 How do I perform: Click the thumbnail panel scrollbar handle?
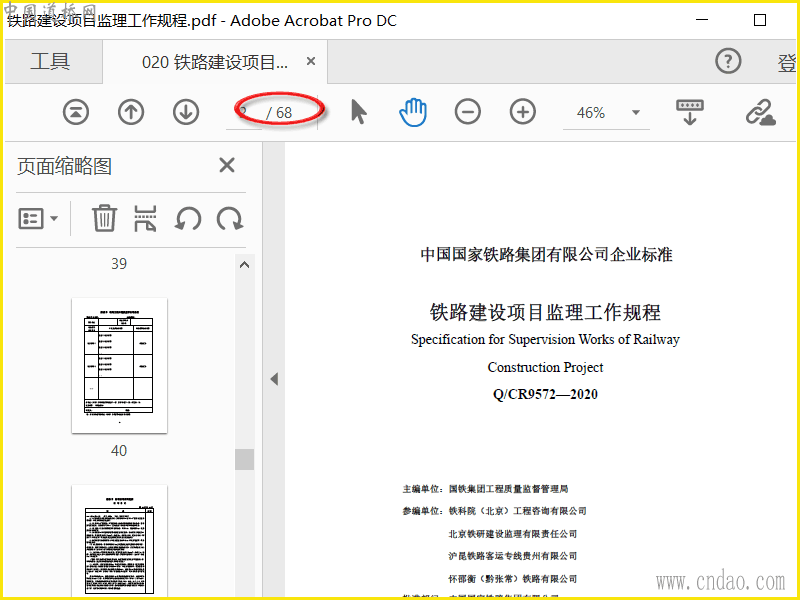244,459
